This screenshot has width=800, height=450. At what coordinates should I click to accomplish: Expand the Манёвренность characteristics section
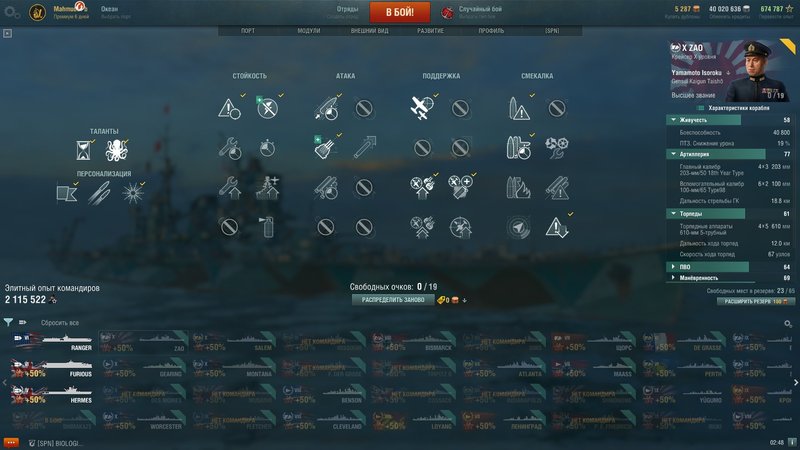673,278
